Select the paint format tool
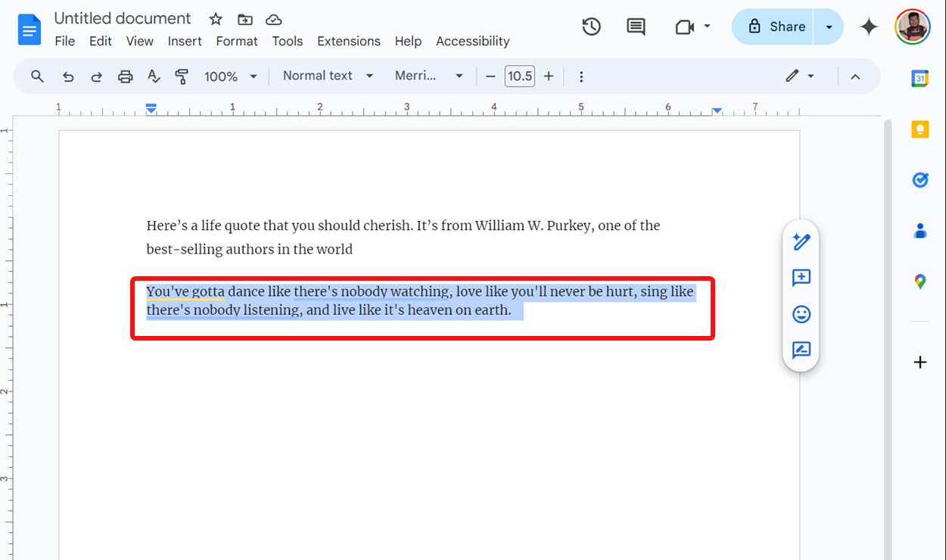The width and height of the screenshot is (946, 560). point(182,76)
